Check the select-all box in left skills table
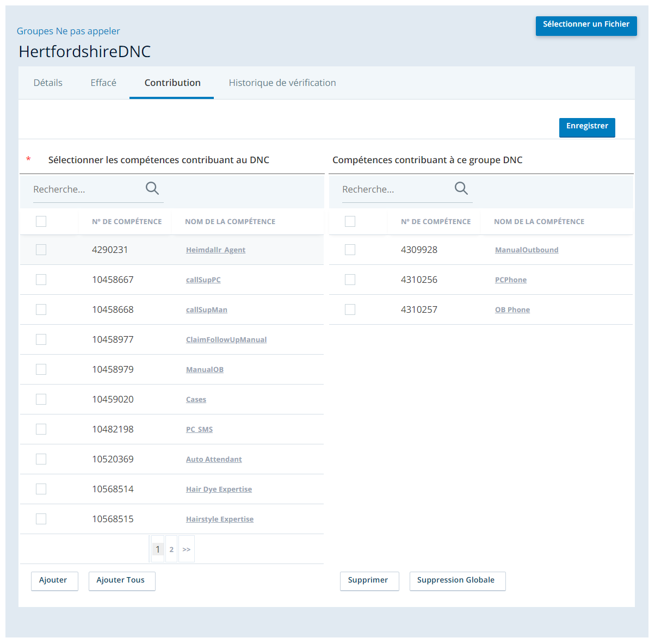This screenshot has width=655, height=644. coord(41,221)
